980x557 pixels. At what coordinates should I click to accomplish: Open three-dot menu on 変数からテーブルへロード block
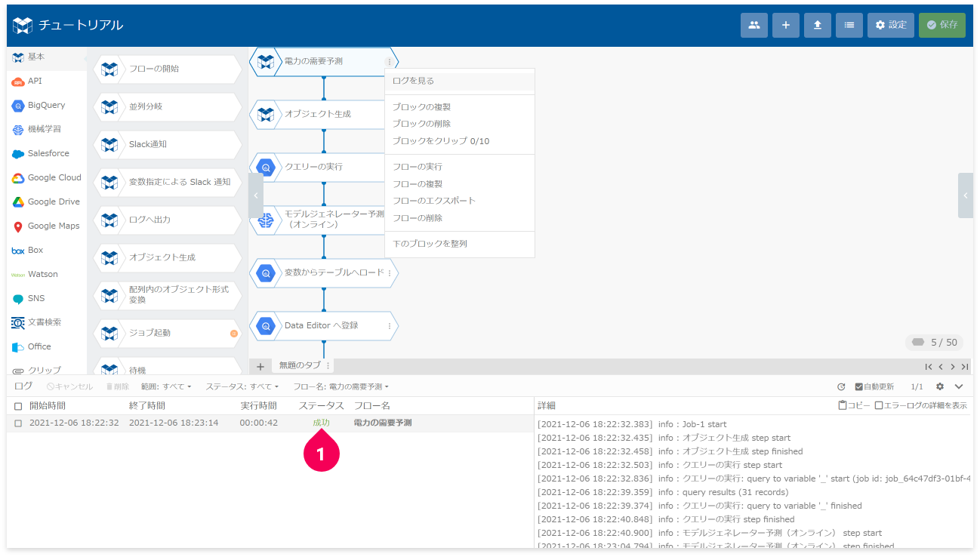390,273
